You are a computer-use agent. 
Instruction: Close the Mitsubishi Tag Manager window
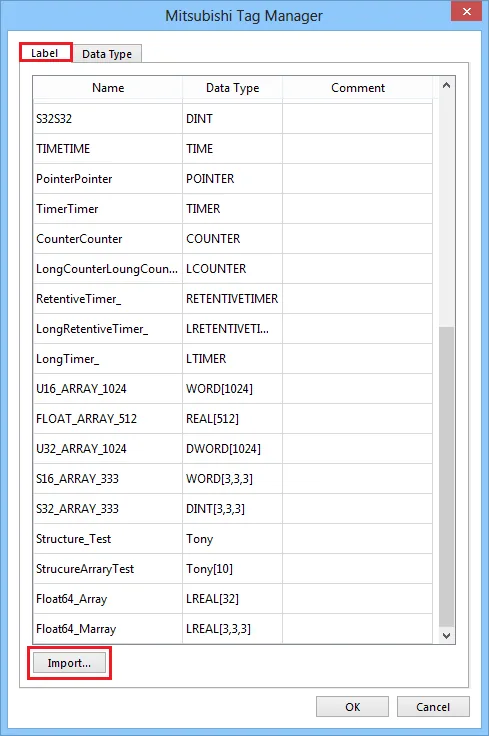point(466,11)
